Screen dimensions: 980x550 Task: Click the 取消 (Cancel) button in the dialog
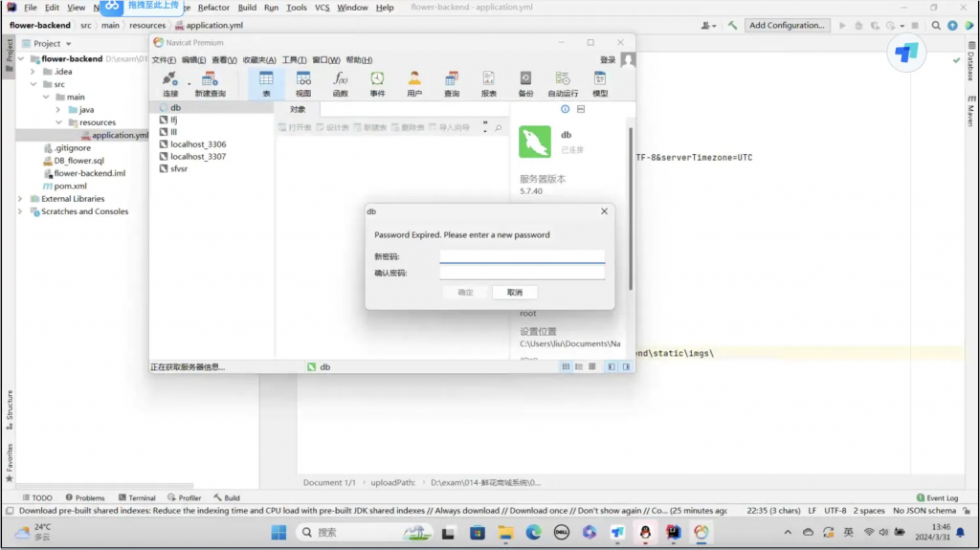tap(515, 292)
